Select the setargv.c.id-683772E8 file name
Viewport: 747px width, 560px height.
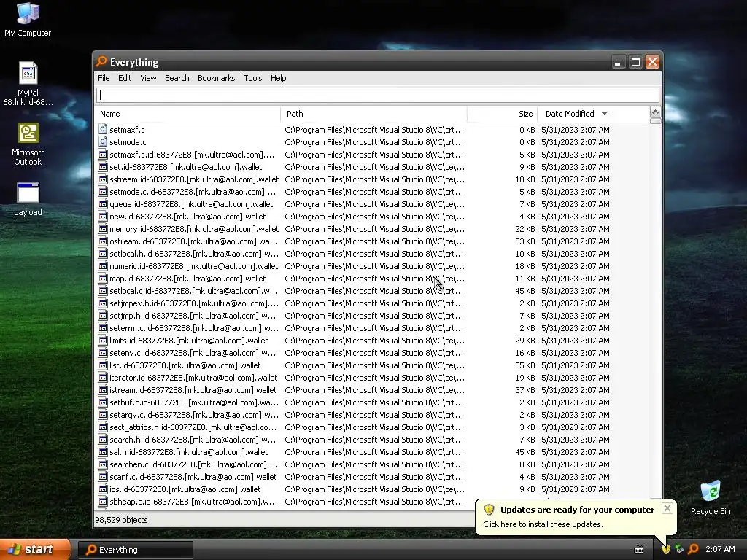[194, 415]
